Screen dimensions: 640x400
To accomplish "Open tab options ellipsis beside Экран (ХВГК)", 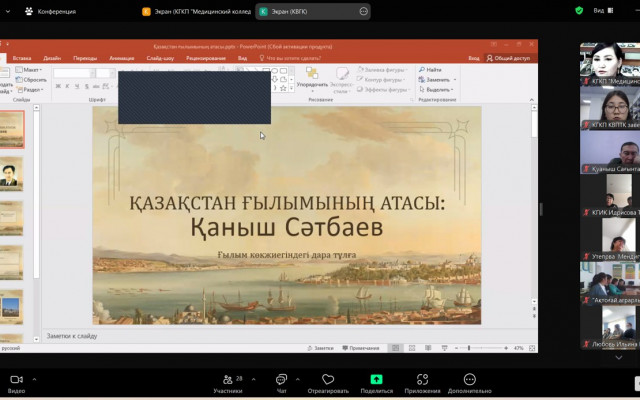I will 362,12.
